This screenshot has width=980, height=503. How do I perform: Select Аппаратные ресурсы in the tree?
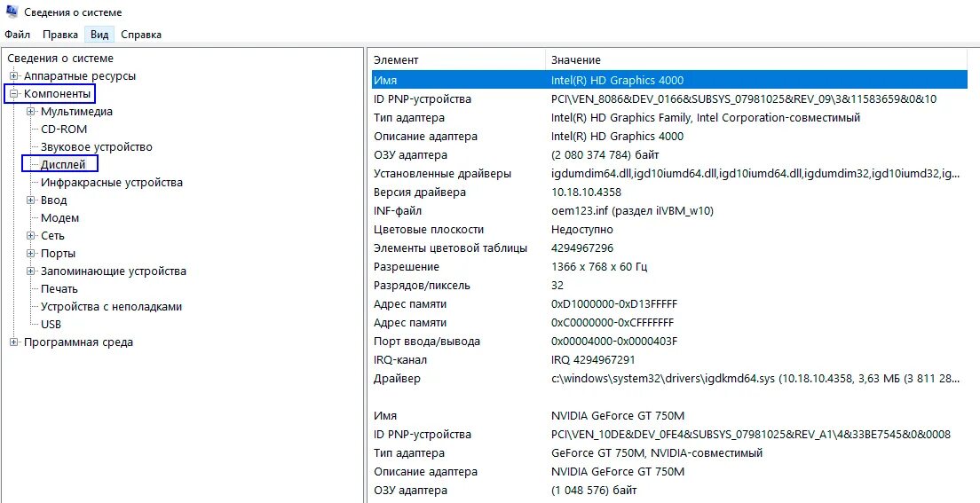point(79,76)
